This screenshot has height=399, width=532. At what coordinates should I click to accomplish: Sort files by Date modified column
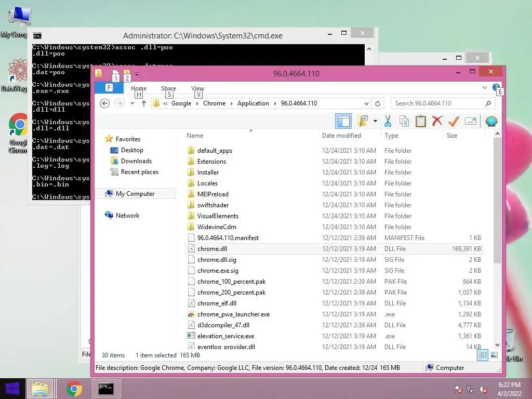click(x=341, y=136)
